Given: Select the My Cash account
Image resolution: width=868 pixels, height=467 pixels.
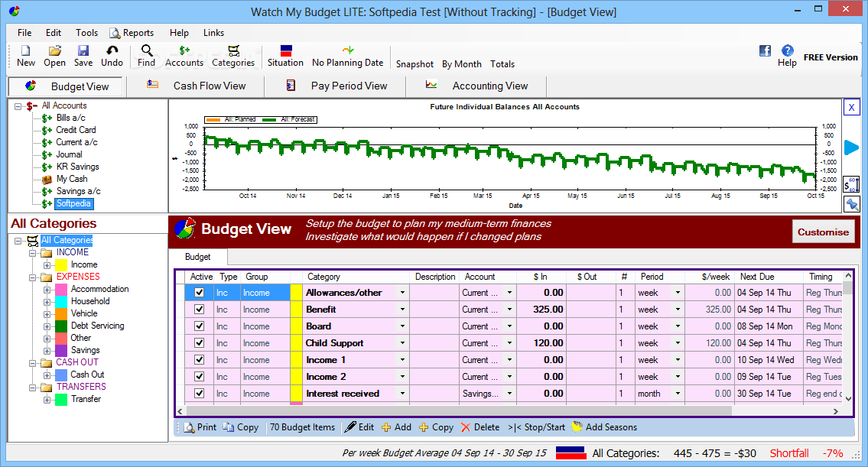Looking at the screenshot, I should [x=71, y=179].
